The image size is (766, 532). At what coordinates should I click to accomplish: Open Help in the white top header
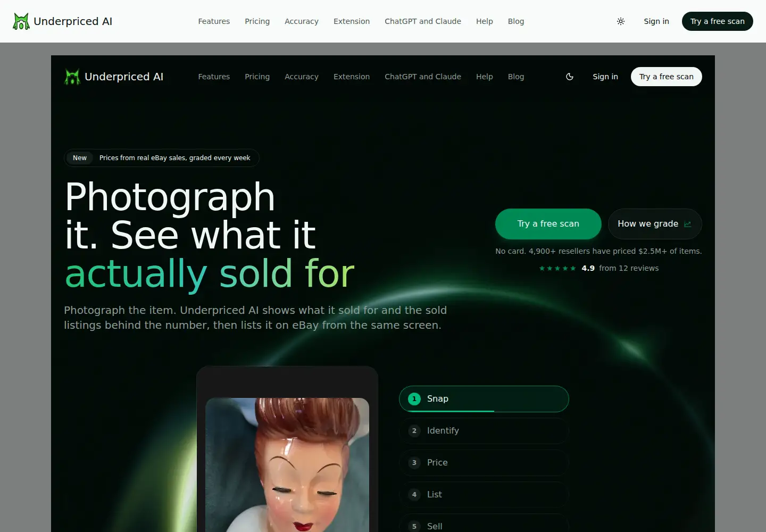click(485, 21)
